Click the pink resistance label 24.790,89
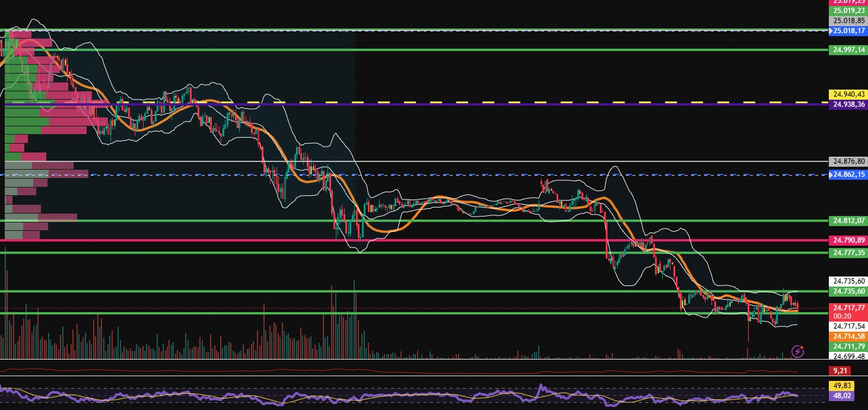868x410 pixels. (x=847, y=241)
